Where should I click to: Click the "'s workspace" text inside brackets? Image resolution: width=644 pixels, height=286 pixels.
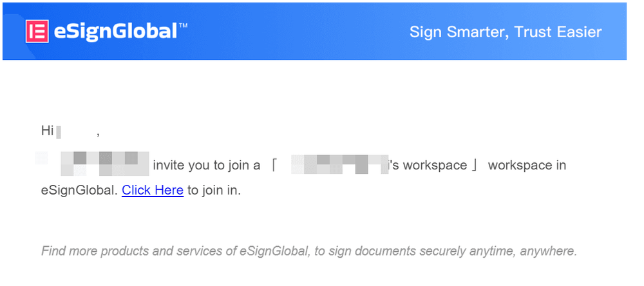(x=428, y=166)
